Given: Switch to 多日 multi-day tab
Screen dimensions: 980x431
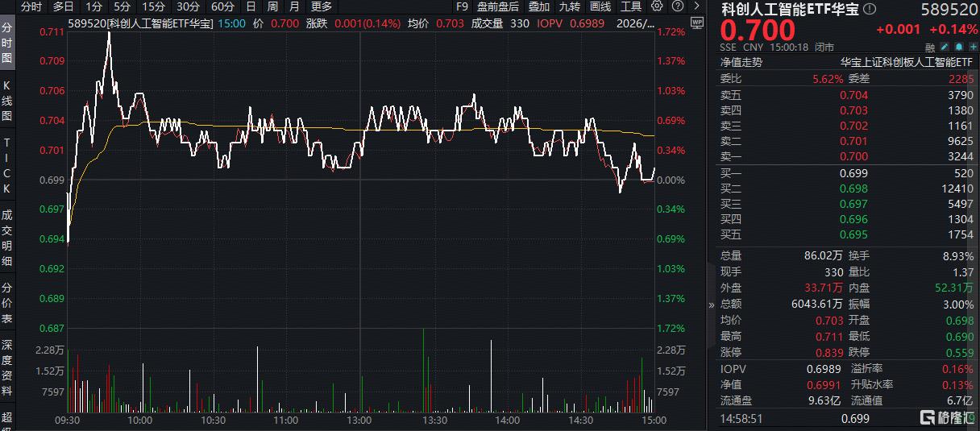Looking at the screenshot, I should tap(64, 6).
